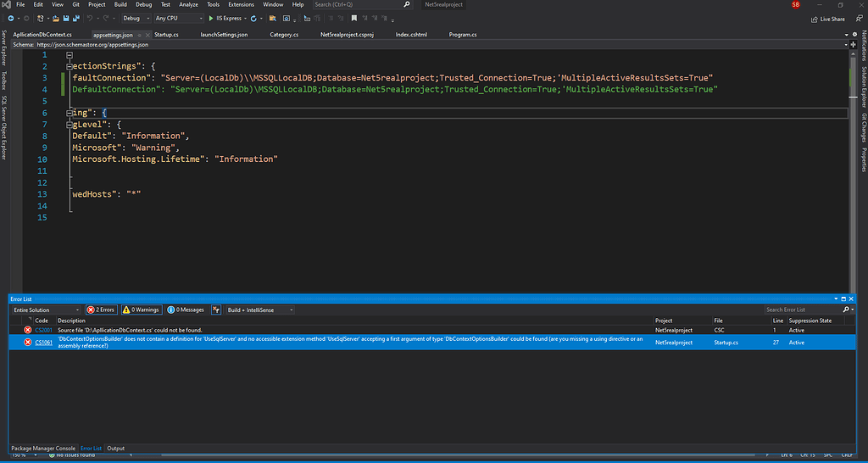Click the bookmark icon in toolbar
The image size is (868, 463).
point(355,18)
